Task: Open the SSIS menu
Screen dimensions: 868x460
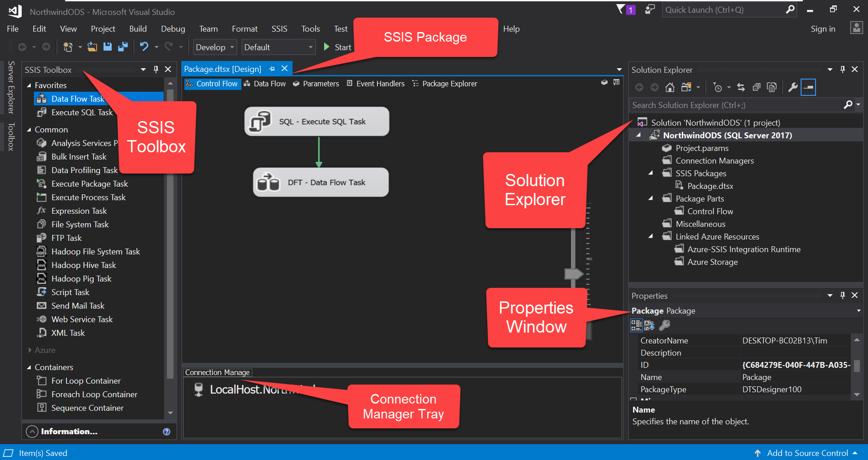Action: pyautogui.click(x=279, y=28)
